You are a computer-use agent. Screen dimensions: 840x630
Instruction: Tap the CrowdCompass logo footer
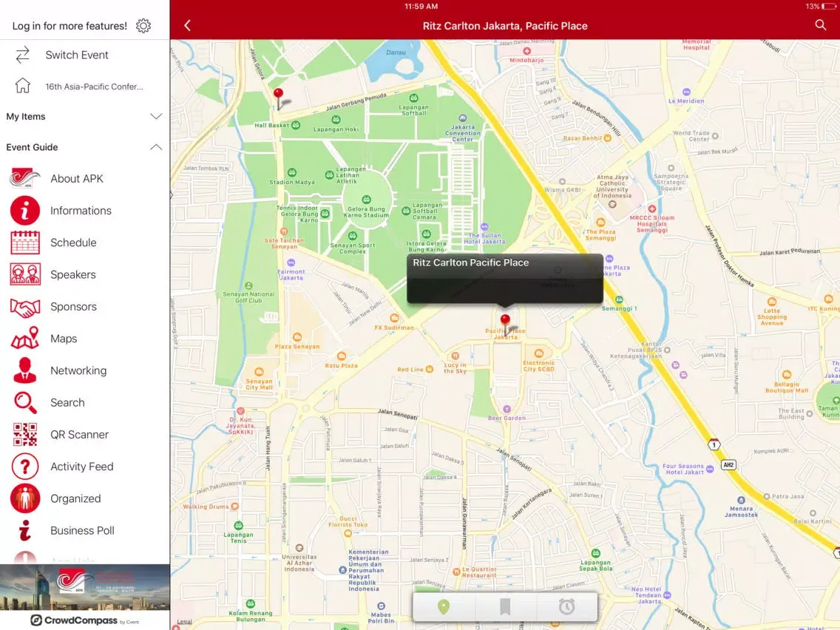(84, 620)
